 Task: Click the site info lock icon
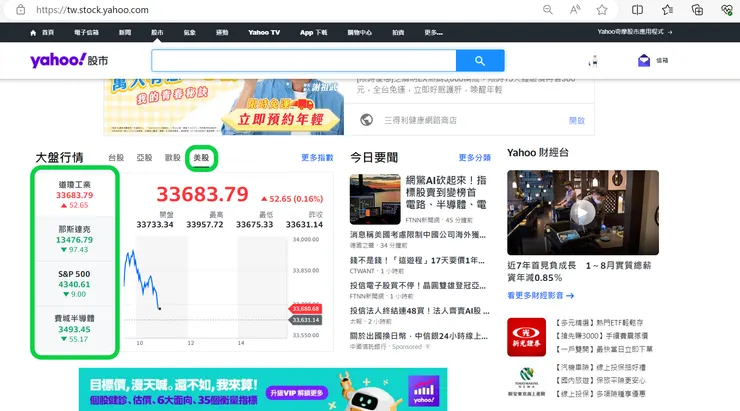(20, 9)
